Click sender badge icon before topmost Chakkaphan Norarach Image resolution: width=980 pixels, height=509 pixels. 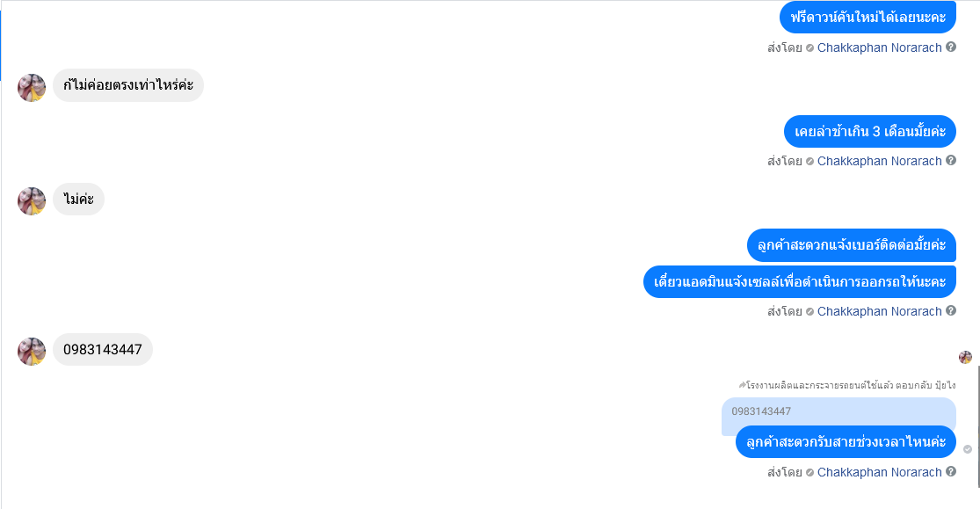click(810, 48)
